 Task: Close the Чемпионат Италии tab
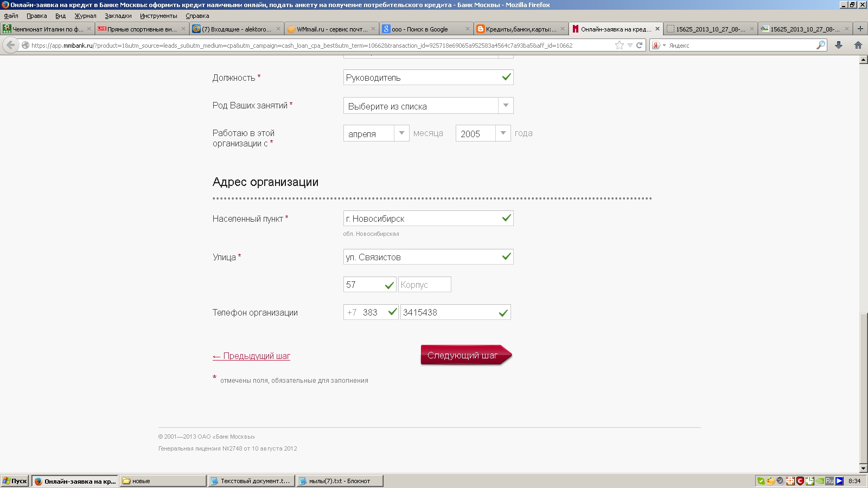pyautogui.click(x=89, y=29)
